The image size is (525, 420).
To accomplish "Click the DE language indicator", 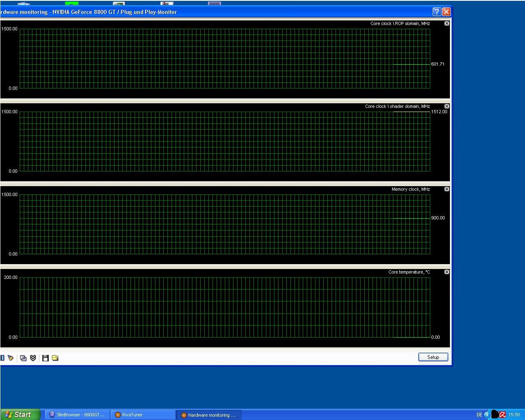I will [x=479, y=415].
